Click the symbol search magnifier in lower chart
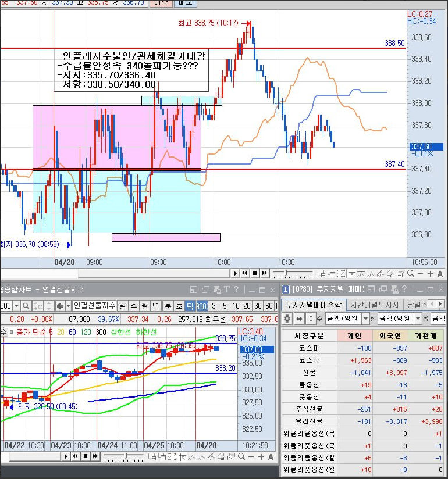Image resolution: width=448 pixels, height=479 pixels. pyautogui.click(x=26, y=306)
